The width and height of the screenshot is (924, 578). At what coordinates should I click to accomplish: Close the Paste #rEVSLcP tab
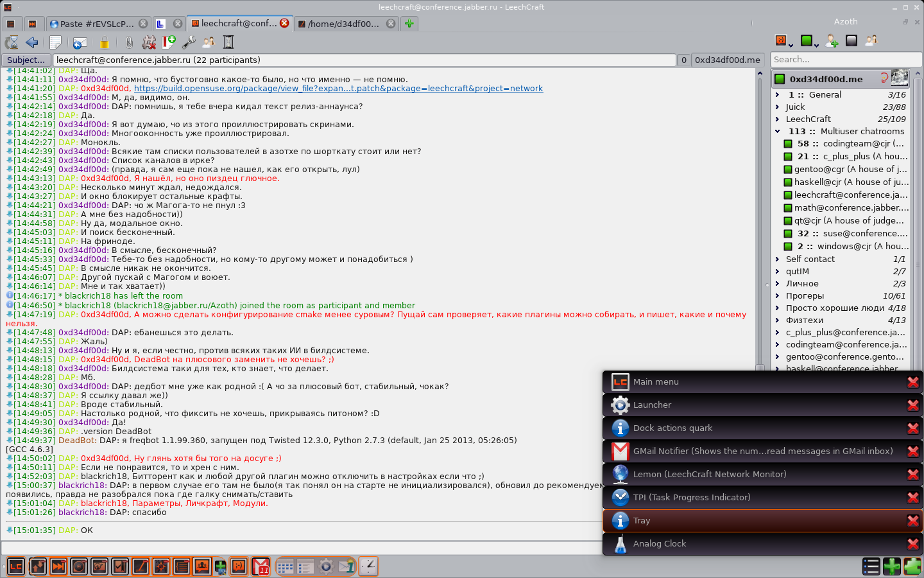pyautogui.click(x=143, y=24)
